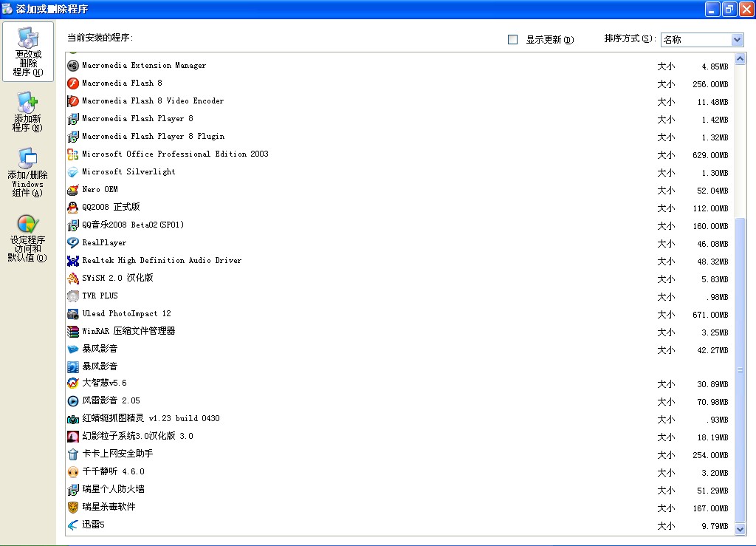The width and height of the screenshot is (756, 546).
Task: Click the Microsoft Office Professional 2003 icon
Action: (x=73, y=154)
